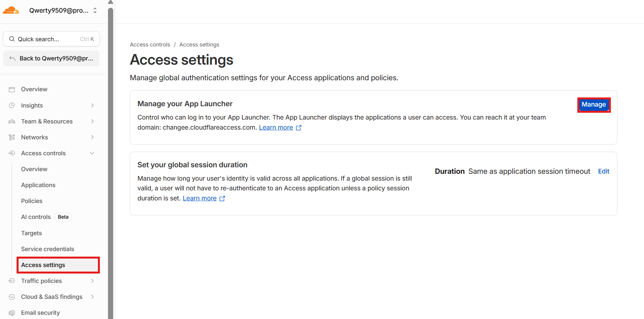This screenshot has height=319, width=644.
Task: Click the Beta badge
Action: pyautogui.click(x=63, y=217)
